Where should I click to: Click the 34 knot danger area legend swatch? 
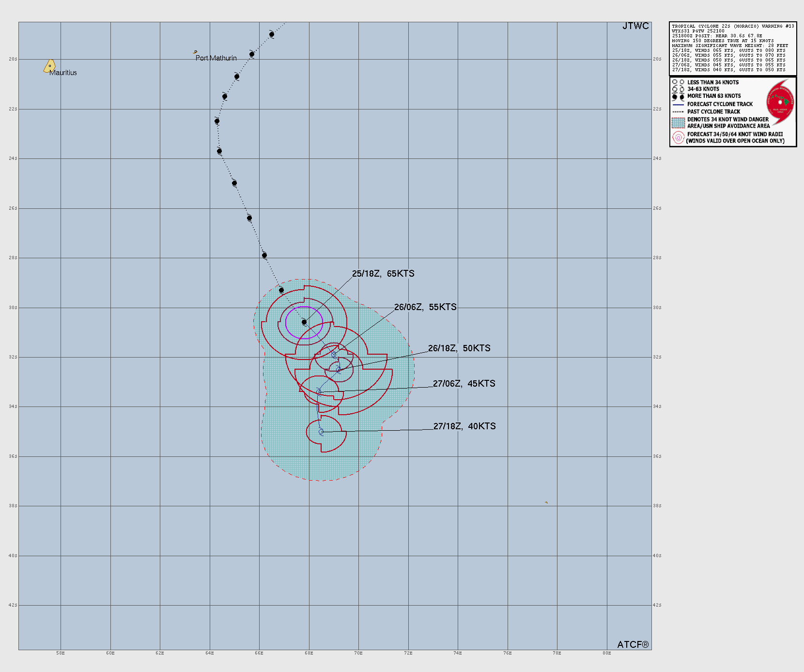tap(678, 123)
